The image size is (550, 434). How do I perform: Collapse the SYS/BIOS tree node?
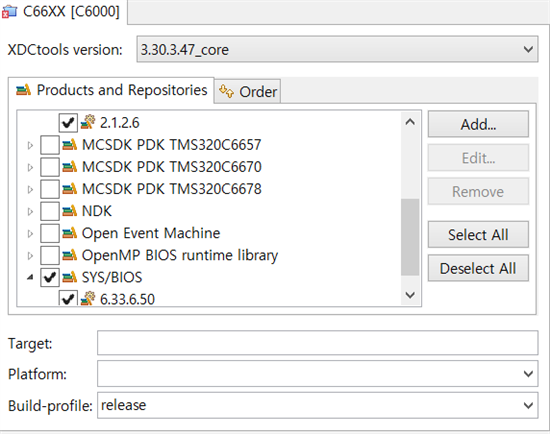[30, 278]
